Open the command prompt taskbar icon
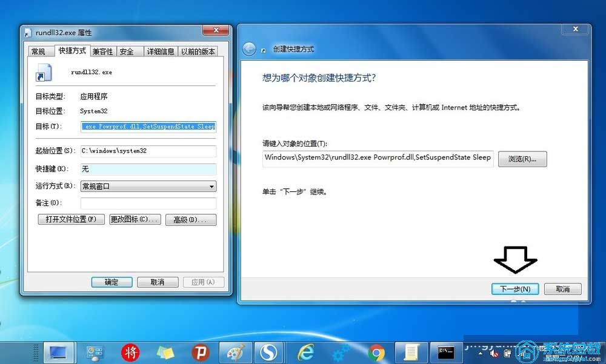Image resolution: width=606 pixels, height=364 pixels. [447, 352]
